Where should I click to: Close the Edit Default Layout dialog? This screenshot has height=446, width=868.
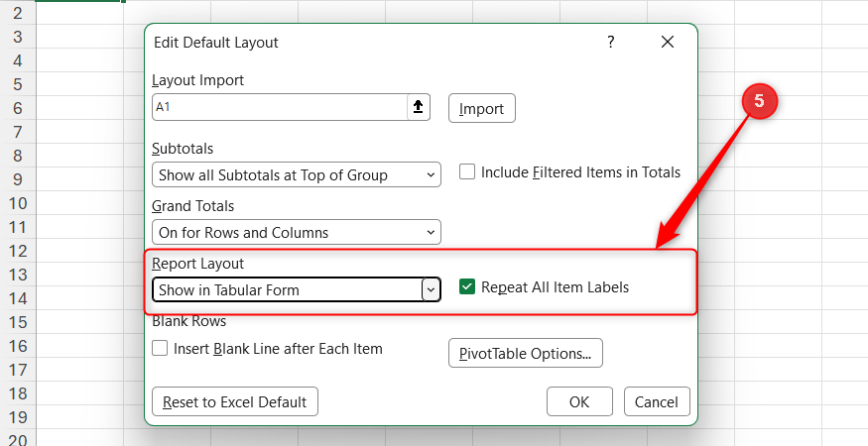pos(668,42)
